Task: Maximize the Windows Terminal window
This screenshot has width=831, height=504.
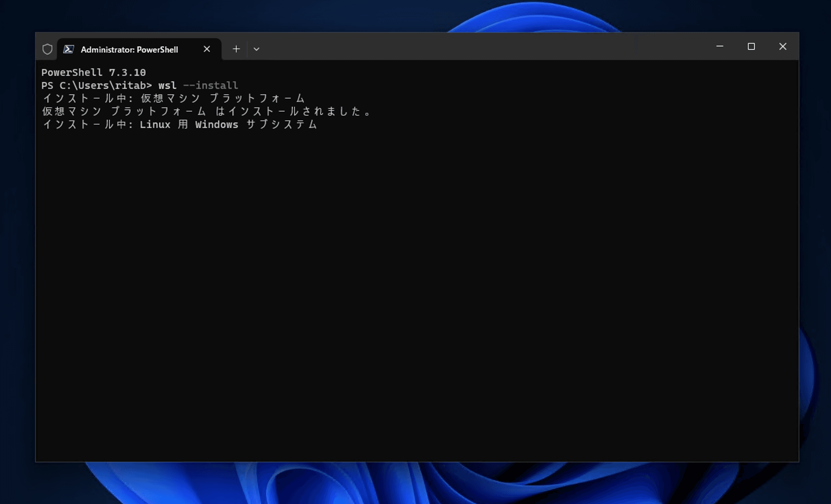Action: [751, 46]
